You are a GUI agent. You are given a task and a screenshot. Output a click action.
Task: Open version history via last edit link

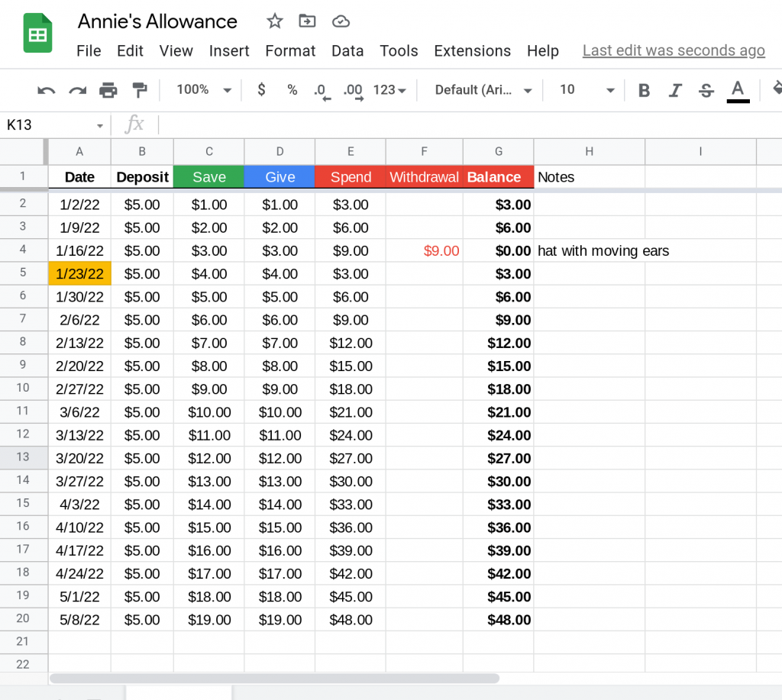(x=674, y=50)
